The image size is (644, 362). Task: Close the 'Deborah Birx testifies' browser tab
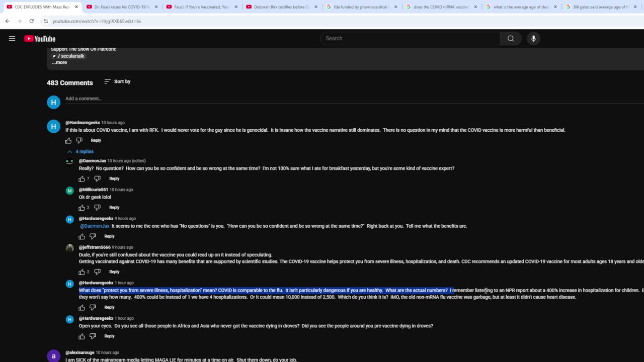pyautogui.click(x=316, y=7)
